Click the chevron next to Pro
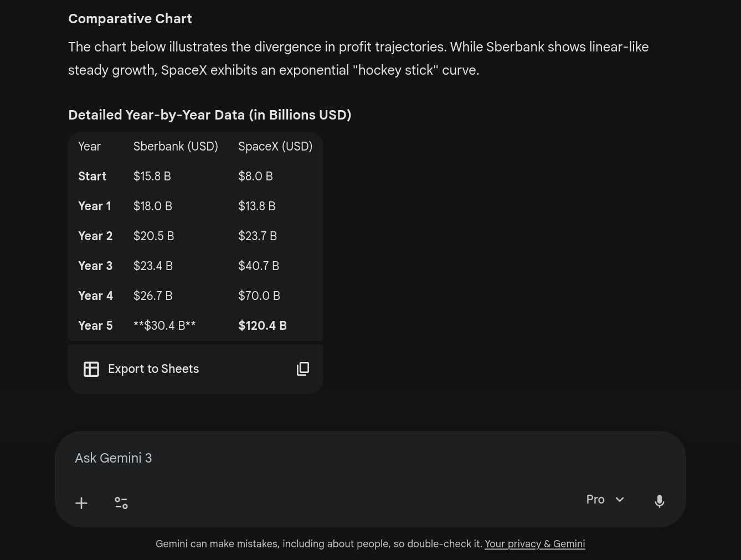This screenshot has width=741, height=560. 620,500
